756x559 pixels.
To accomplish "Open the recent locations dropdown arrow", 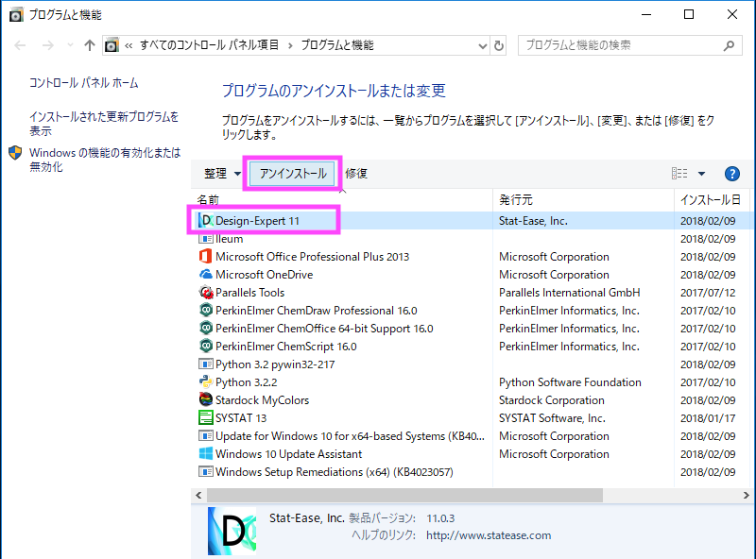I will (70, 45).
